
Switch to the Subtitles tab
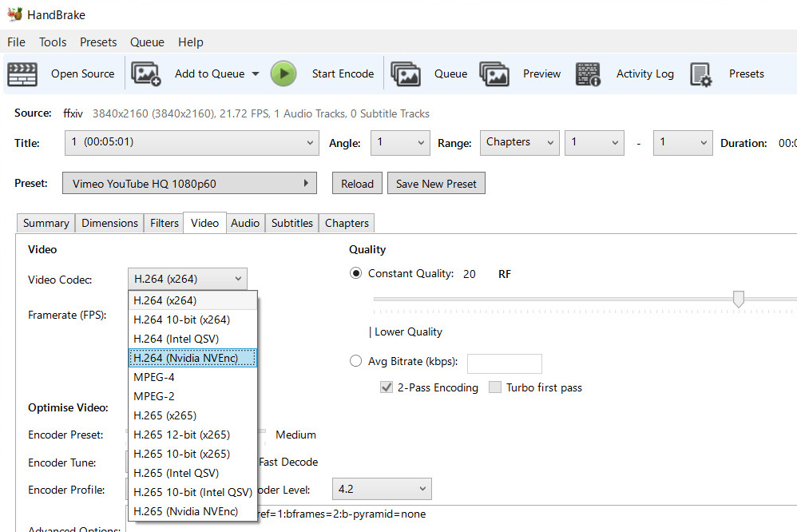click(291, 224)
